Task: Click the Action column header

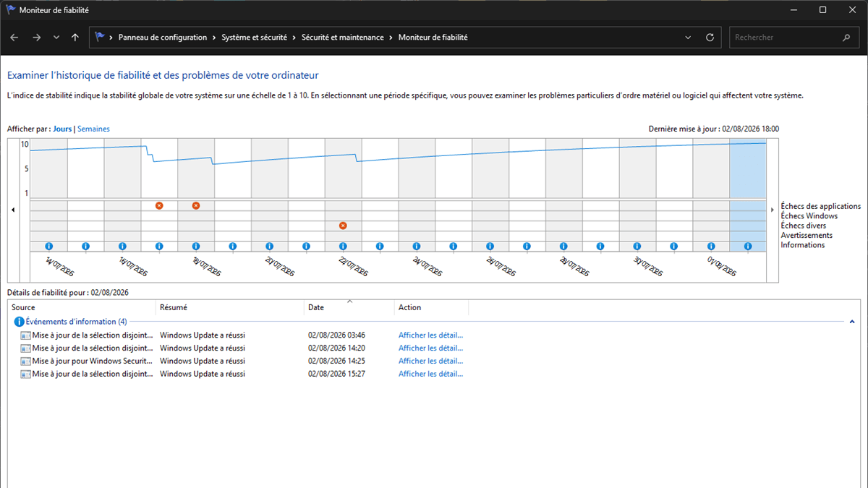Action: [x=432, y=308]
